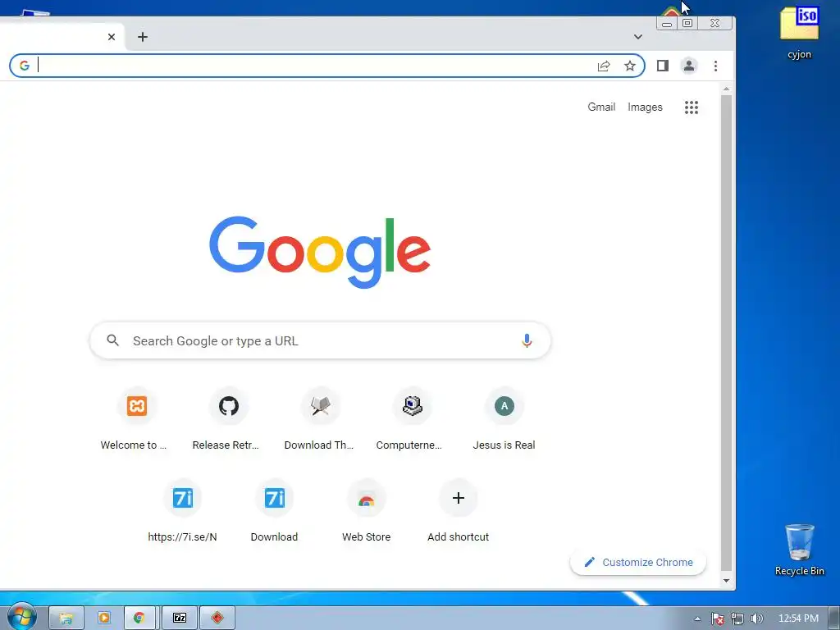Open a new tab with plus button
The height and width of the screenshot is (630, 840).
click(143, 37)
